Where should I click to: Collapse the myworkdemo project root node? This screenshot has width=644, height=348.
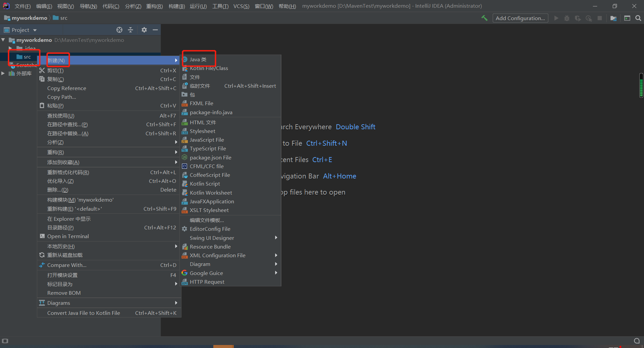(x=3, y=40)
